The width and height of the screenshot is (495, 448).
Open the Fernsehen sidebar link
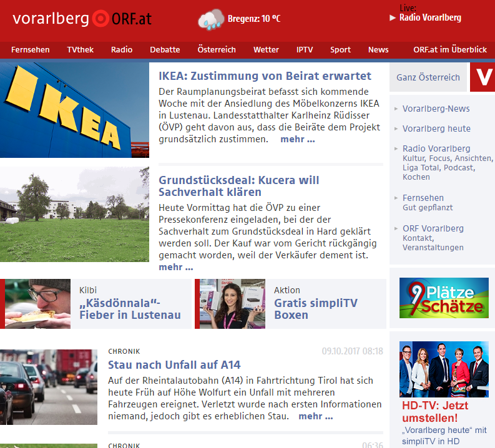pos(423,198)
